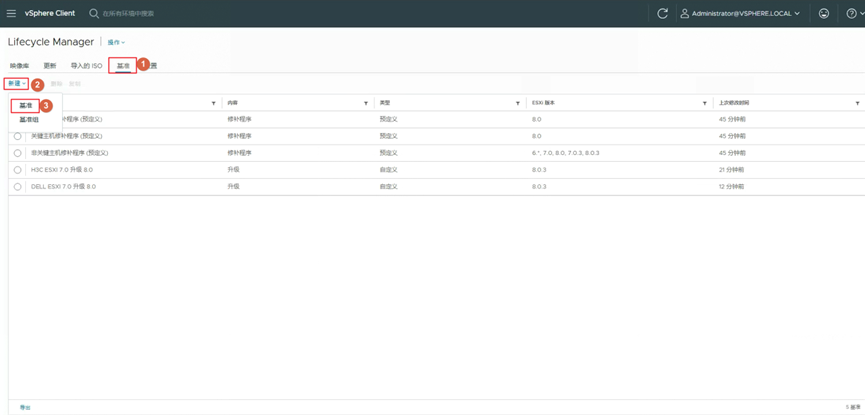Screen dimensions: 865x415
Task: Switch to the 基准 tab
Action: coord(122,66)
